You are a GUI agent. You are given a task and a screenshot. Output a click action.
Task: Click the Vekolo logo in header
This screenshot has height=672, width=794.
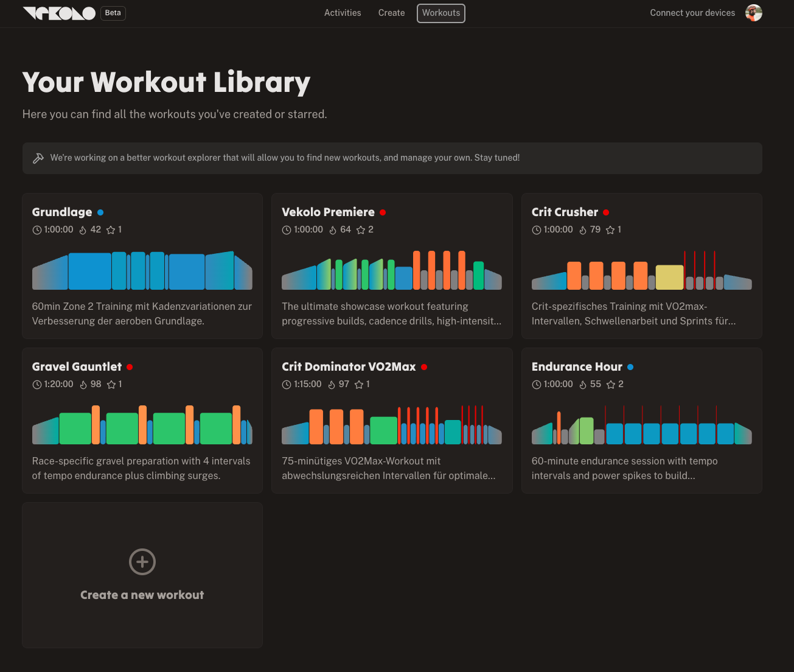point(59,13)
